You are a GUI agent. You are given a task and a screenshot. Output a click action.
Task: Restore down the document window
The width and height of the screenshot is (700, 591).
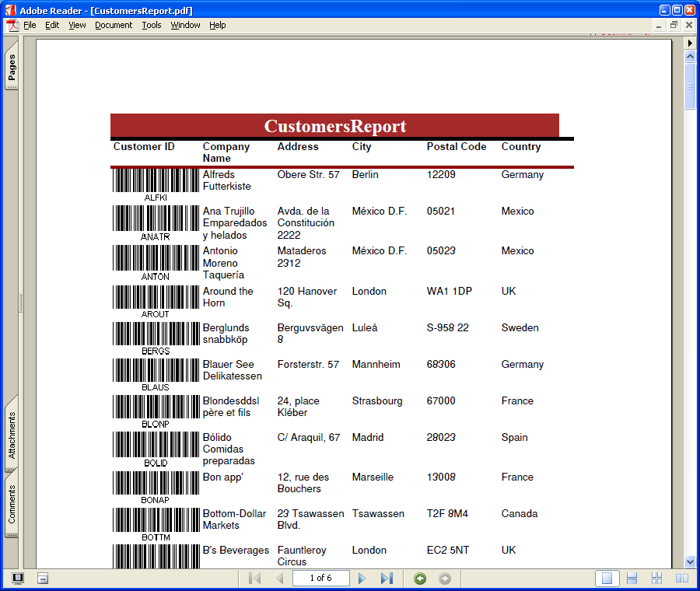tap(674, 25)
